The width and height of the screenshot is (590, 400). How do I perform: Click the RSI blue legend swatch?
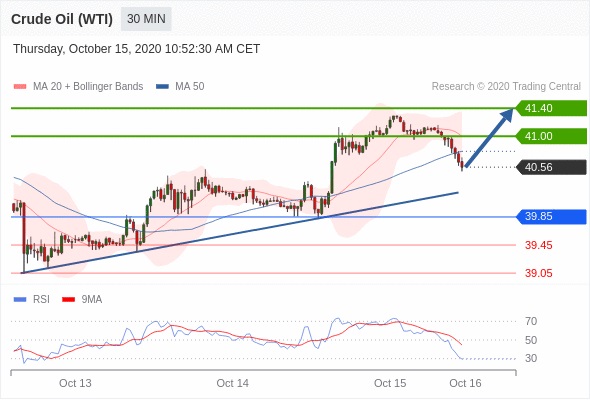point(20,300)
